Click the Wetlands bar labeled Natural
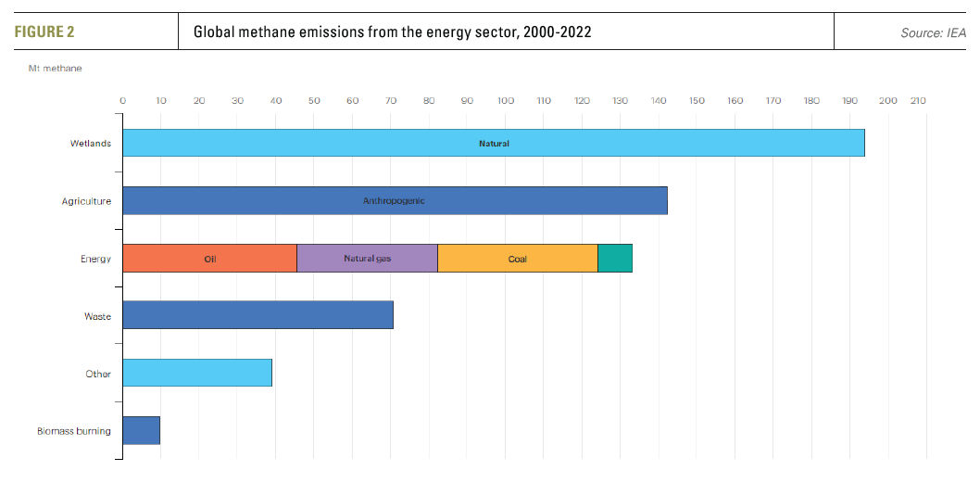Screen dimensions: 980x483 click(493, 144)
